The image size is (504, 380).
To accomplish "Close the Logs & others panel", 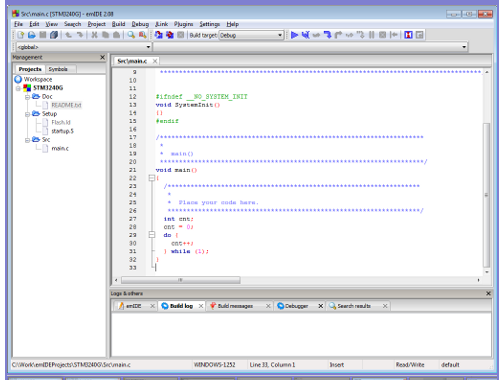I will [x=488, y=293].
